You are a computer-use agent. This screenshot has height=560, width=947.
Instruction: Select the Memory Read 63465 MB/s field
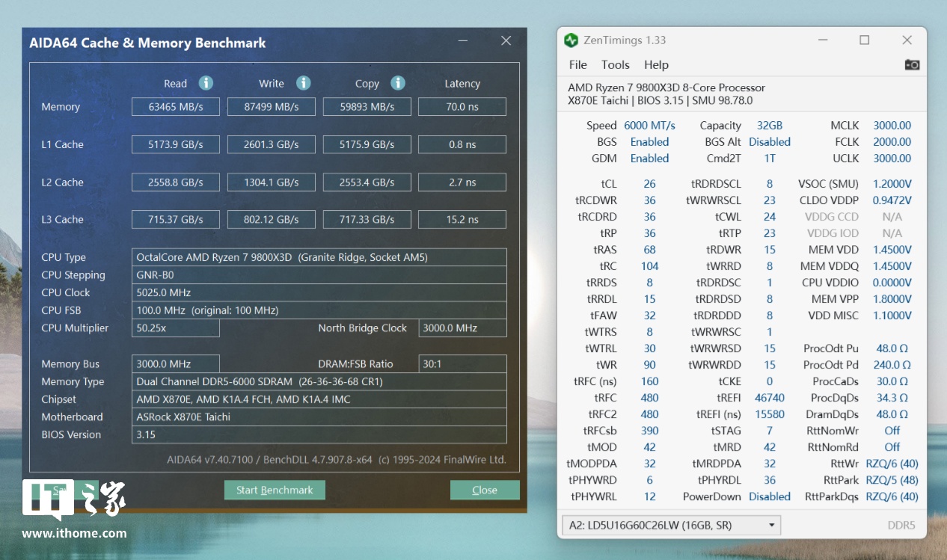(176, 107)
